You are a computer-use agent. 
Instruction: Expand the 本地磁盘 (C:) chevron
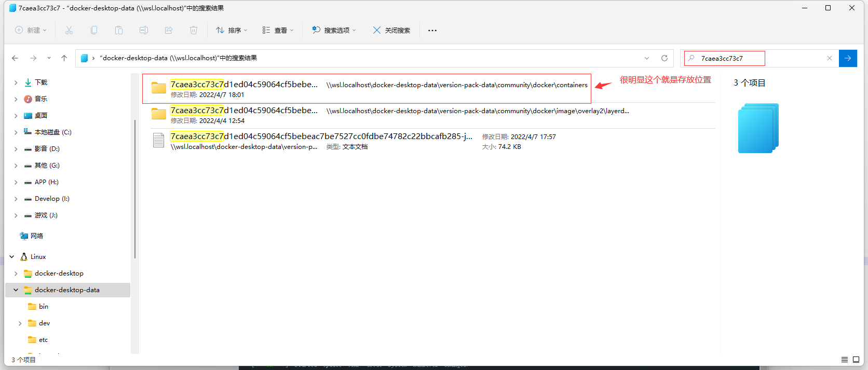[x=16, y=132]
